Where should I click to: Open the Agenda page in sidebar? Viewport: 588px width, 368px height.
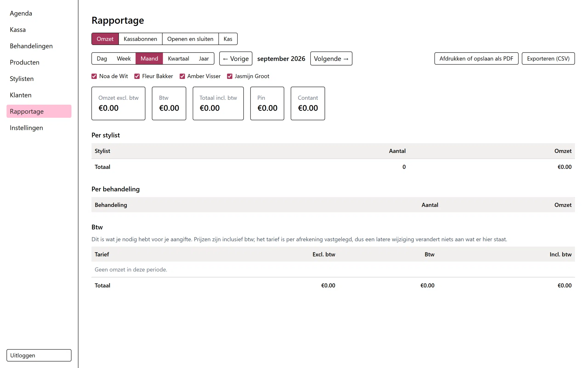(39, 13)
